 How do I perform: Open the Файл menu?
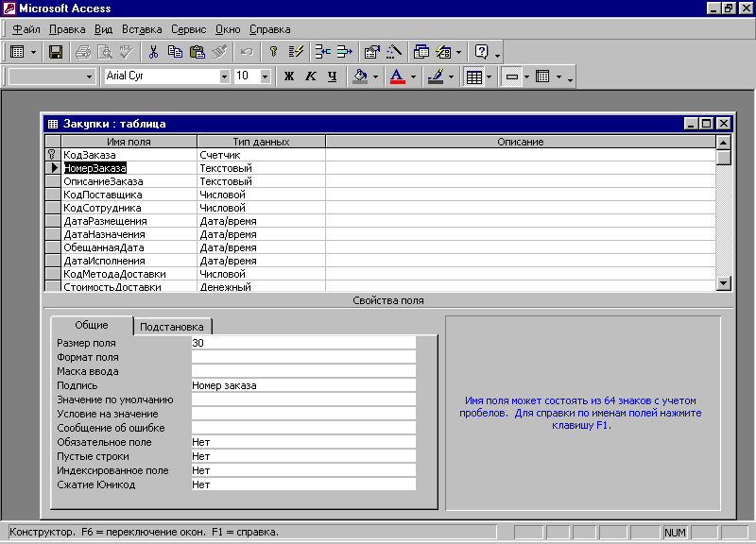pyautogui.click(x=26, y=29)
